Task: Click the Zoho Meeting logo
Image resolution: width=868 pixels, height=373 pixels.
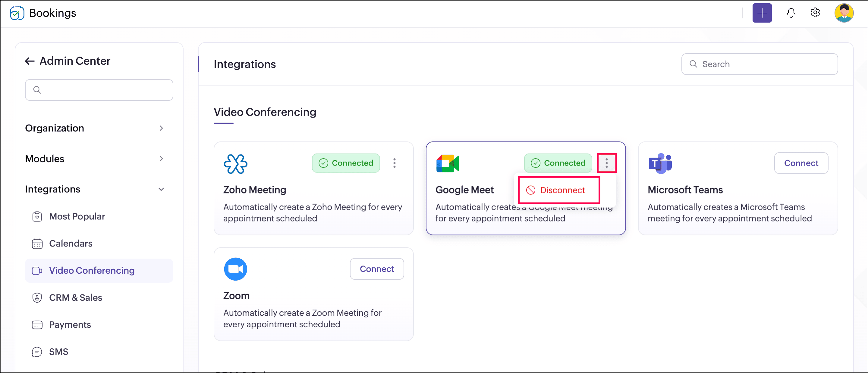Action: coord(235,163)
